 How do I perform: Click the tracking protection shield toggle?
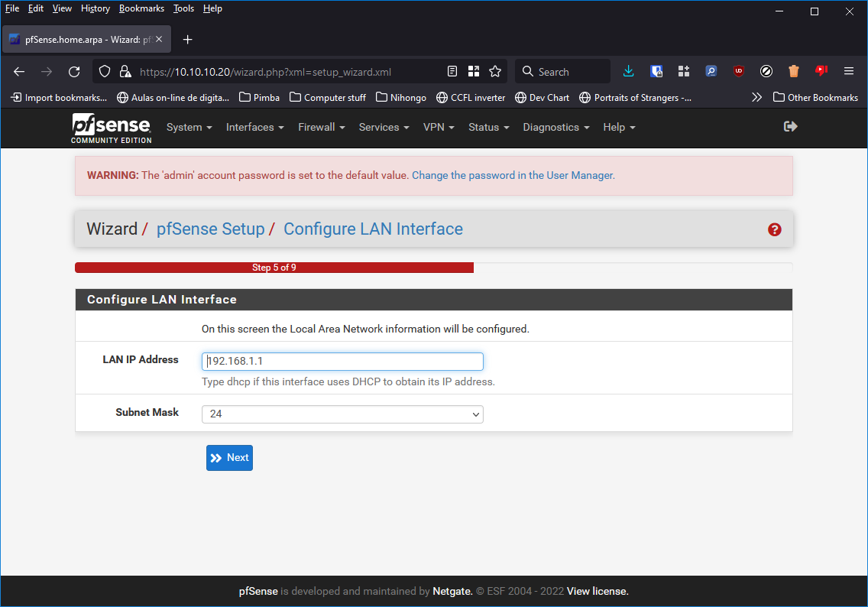pyautogui.click(x=103, y=70)
